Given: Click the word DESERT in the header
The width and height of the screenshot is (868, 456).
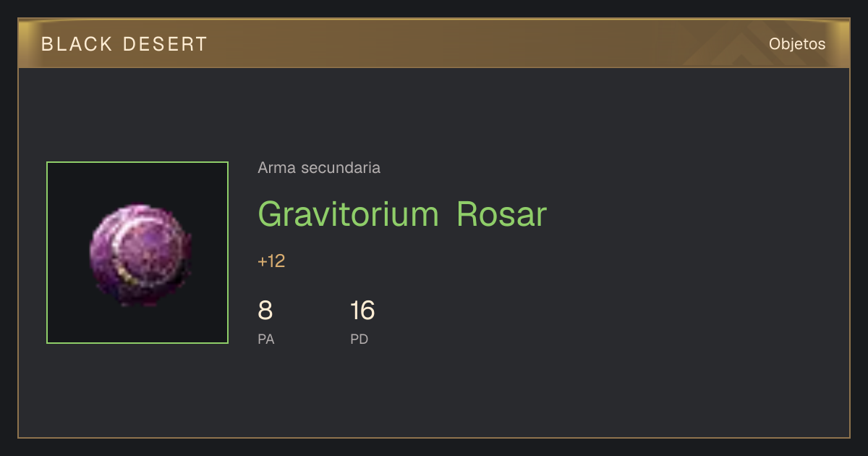Looking at the screenshot, I should 165,44.
